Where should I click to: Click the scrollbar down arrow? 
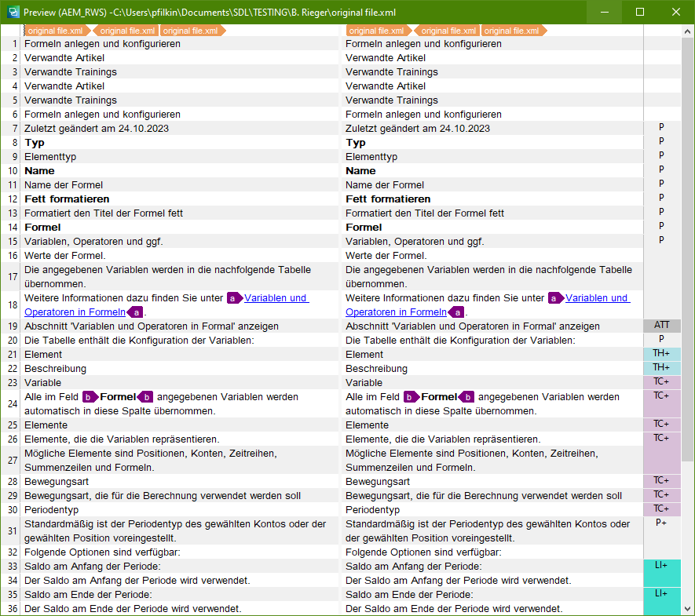pos(688,609)
